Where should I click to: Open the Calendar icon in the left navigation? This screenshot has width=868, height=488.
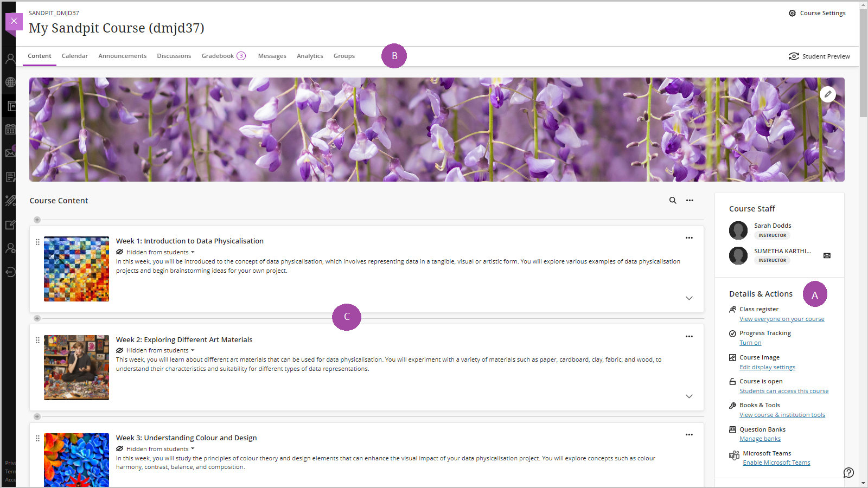pos(10,129)
